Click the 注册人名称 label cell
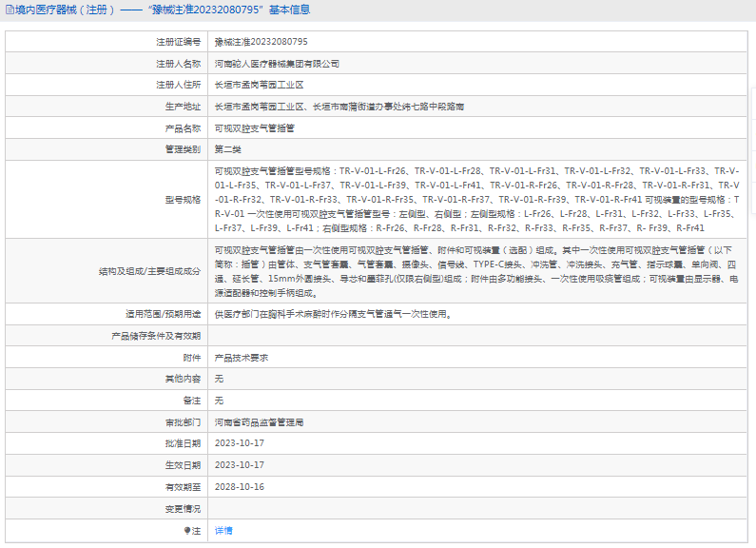The height and width of the screenshot is (548, 756). pos(107,64)
